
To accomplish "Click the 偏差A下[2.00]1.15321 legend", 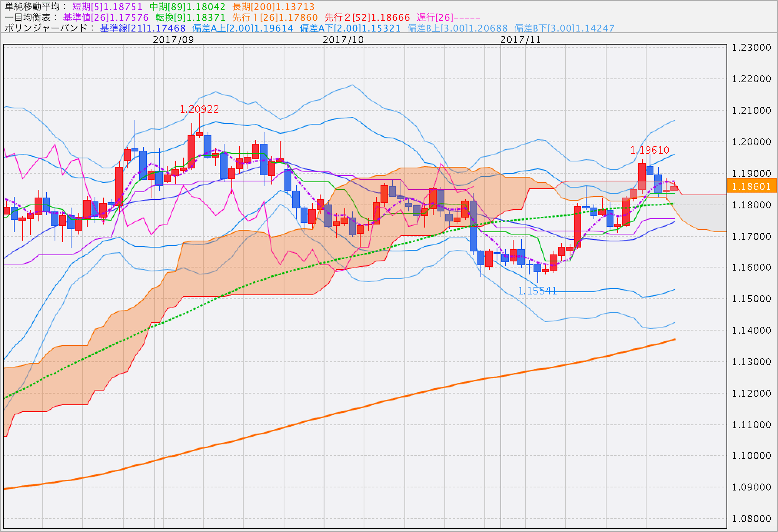I will (x=350, y=28).
